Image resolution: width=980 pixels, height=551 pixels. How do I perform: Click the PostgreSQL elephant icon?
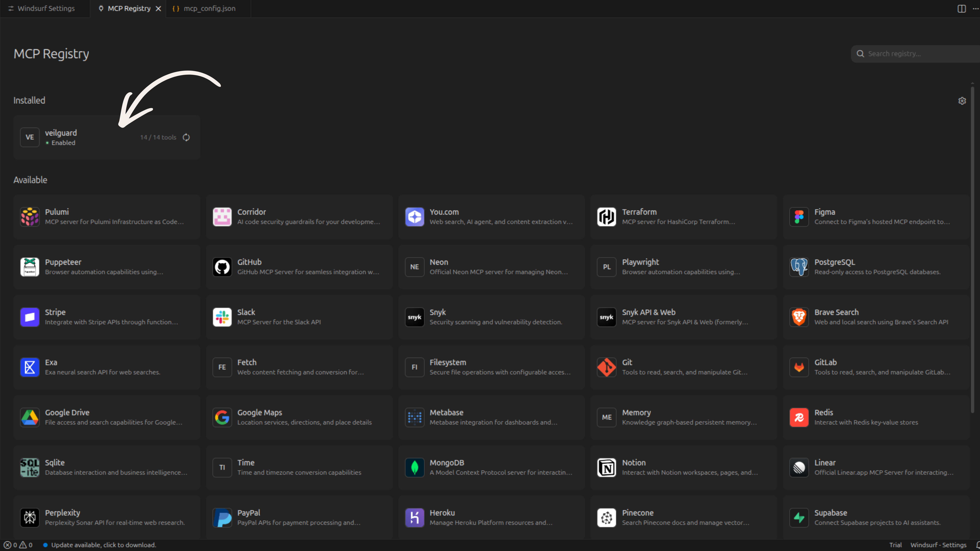click(799, 267)
